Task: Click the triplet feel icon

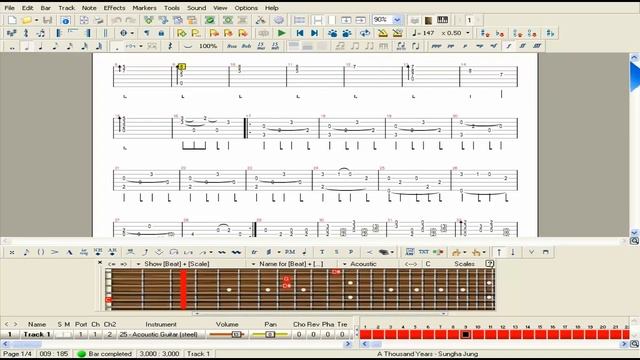Action: (40, 33)
